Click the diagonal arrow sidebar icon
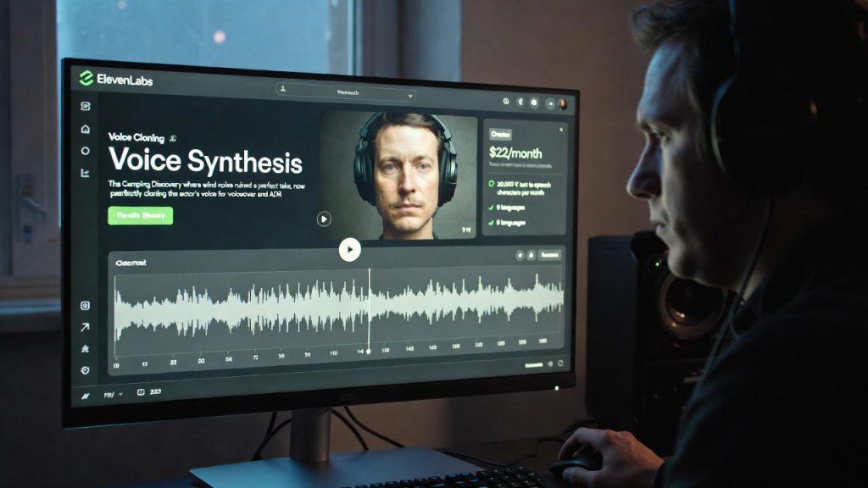 [x=85, y=328]
